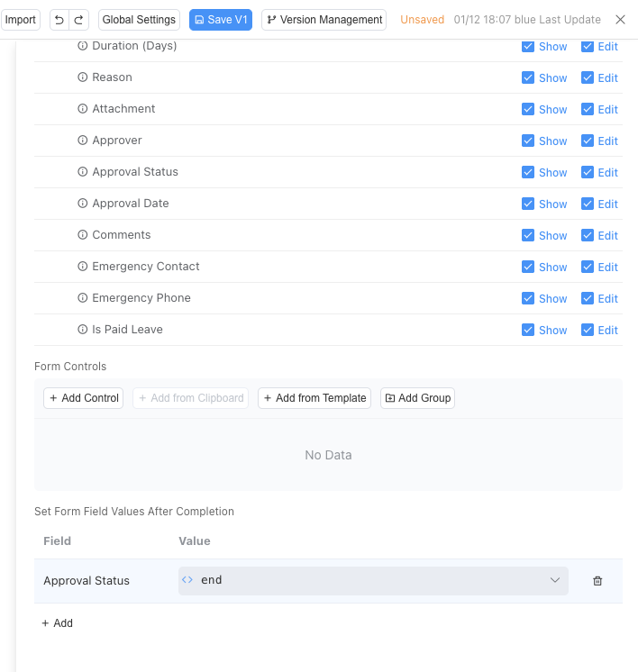Close the editor with the X icon

click(620, 20)
